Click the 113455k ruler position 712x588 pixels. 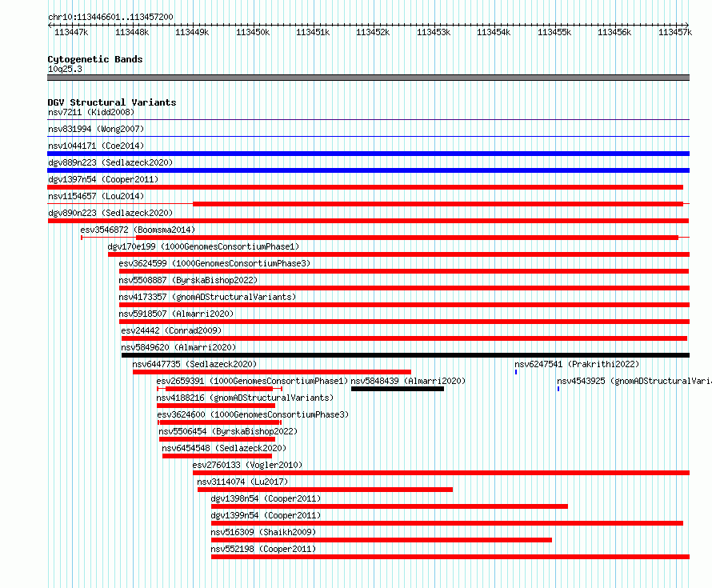(554, 32)
